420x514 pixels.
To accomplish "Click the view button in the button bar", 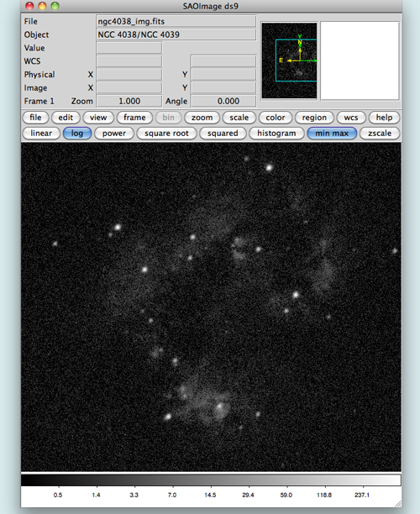I will pyautogui.click(x=98, y=118).
